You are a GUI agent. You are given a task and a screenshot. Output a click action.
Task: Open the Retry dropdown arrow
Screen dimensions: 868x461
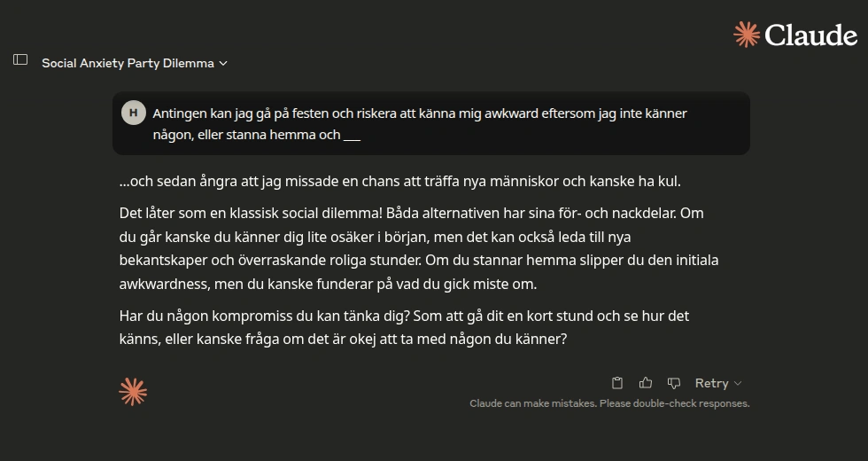click(737, 383)
